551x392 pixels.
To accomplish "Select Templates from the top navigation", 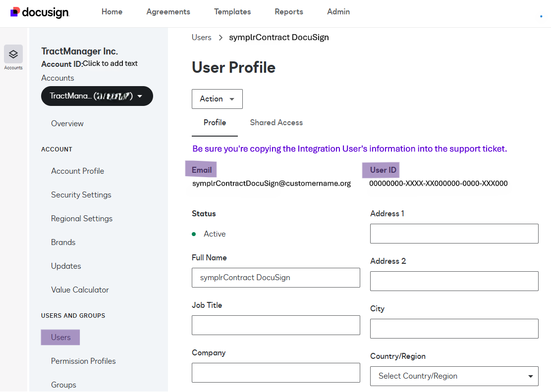I will pos(232,11).
